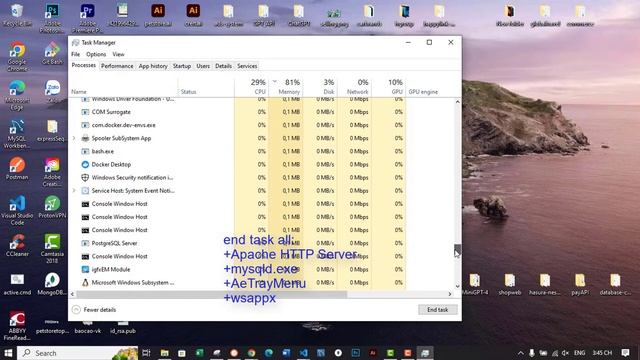
Task: Open Adobe Creative Cloud desktop shortcut
Action: pyautogui.click(x=52, y=172)
